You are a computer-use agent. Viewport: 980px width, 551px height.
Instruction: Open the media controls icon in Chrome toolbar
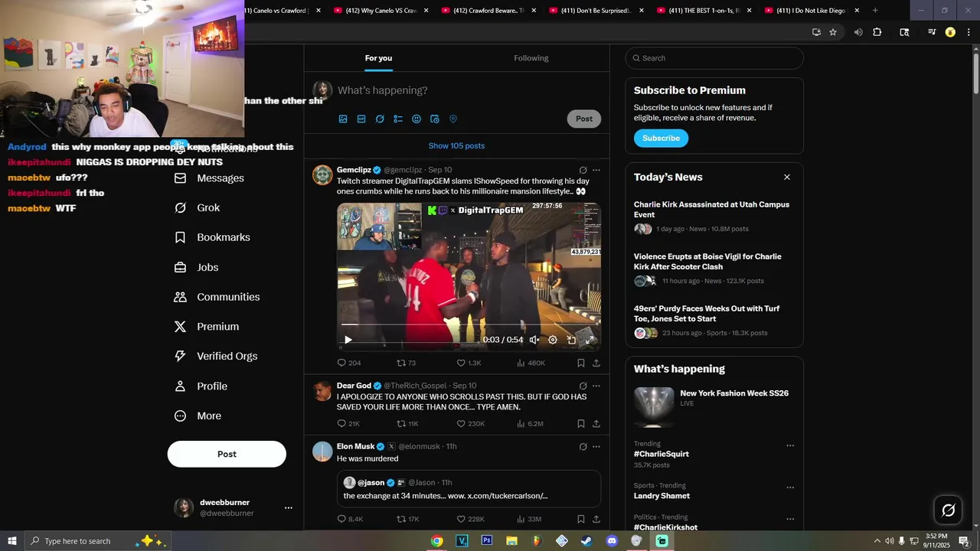click(x=932, y=32)
